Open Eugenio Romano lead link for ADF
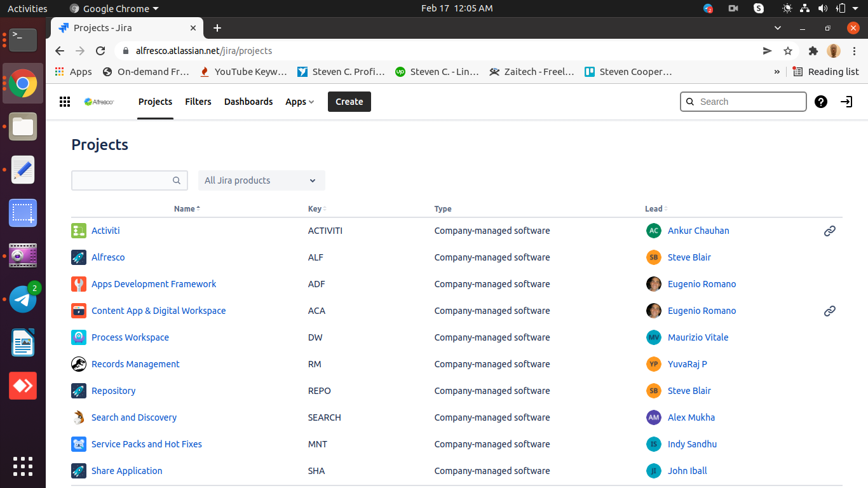 coord(702,284)
